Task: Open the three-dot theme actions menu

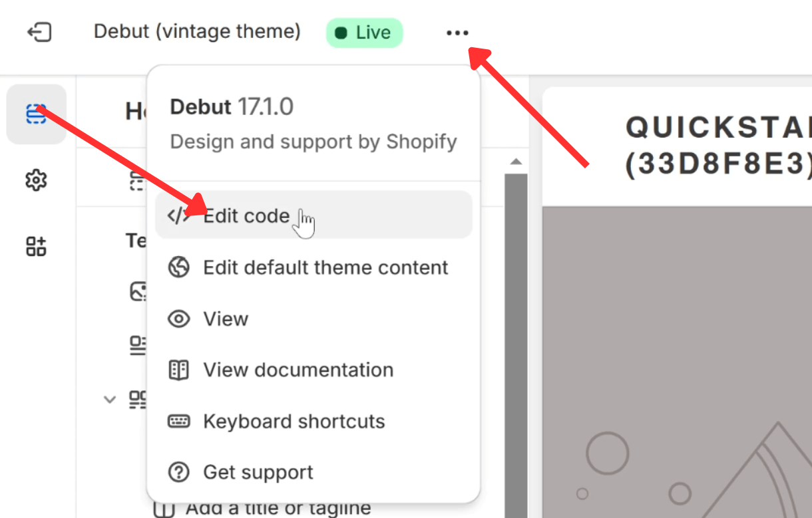Action: point(457,33)
